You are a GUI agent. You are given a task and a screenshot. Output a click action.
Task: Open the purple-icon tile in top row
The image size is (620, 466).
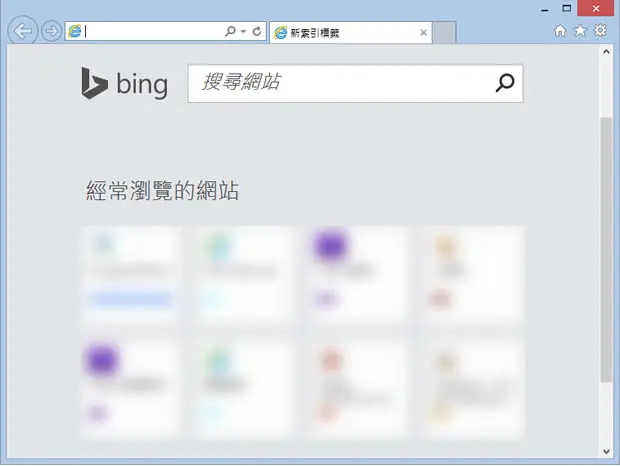coord(357,274)
